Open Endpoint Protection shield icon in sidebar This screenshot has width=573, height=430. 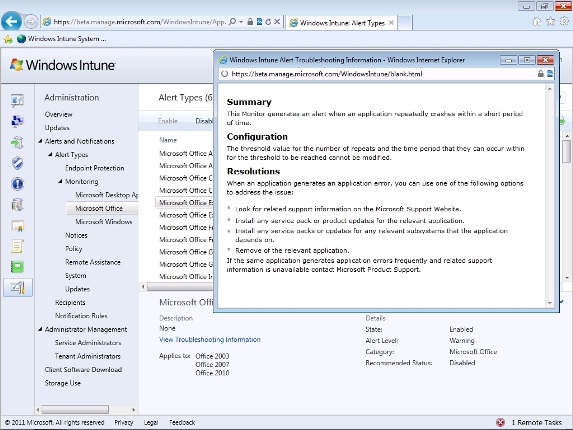[x=17, y=163]
